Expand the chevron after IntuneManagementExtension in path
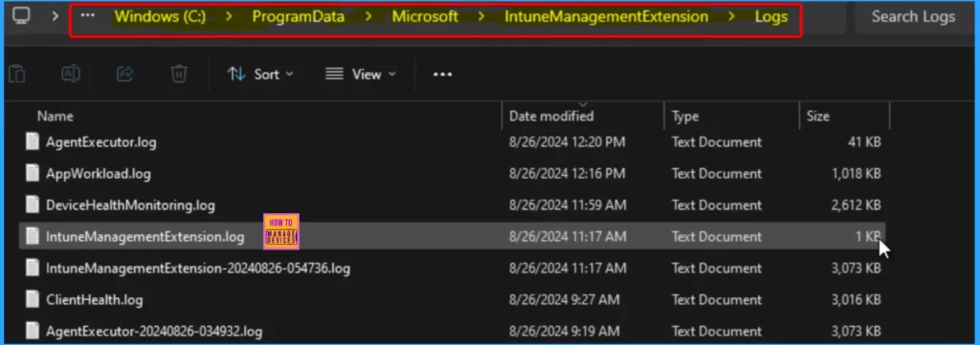This screenshot has height=345, width=980. coord(732,17)
